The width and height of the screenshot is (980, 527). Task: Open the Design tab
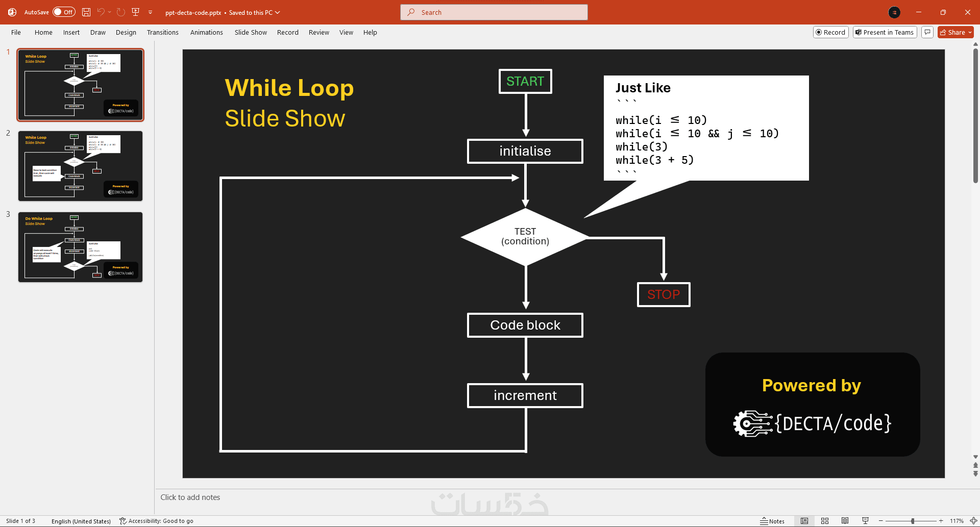coord(126,32)
